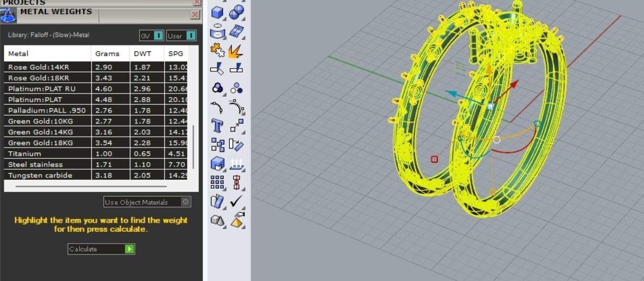Select the Rose Gold:18KR row

(x=96, y=78)
